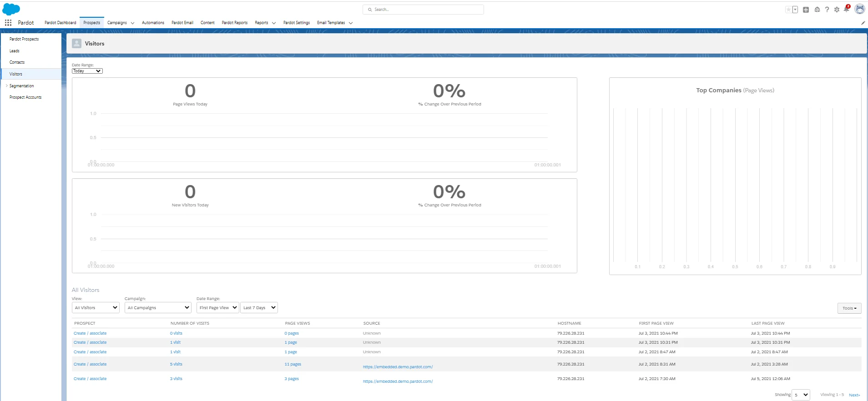Focus the global Search field
Image resolution: width=868 pixels, height=401 pixels.
point(423,10)
